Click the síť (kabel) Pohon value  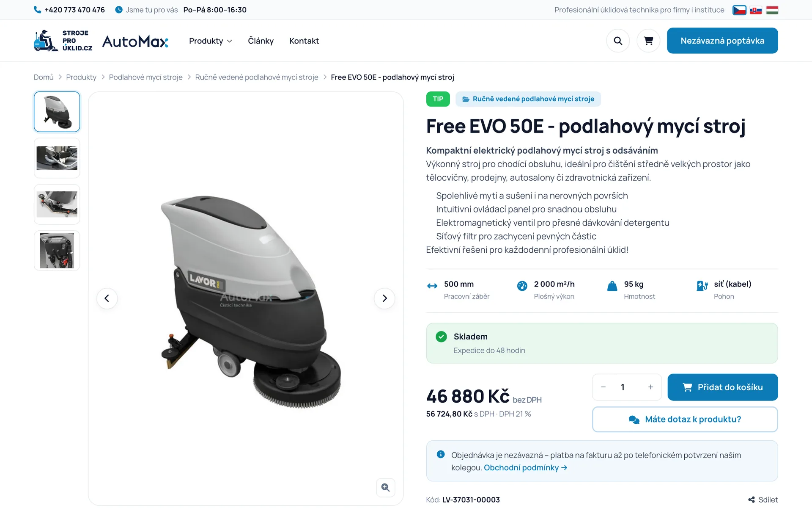coord(732,284)
